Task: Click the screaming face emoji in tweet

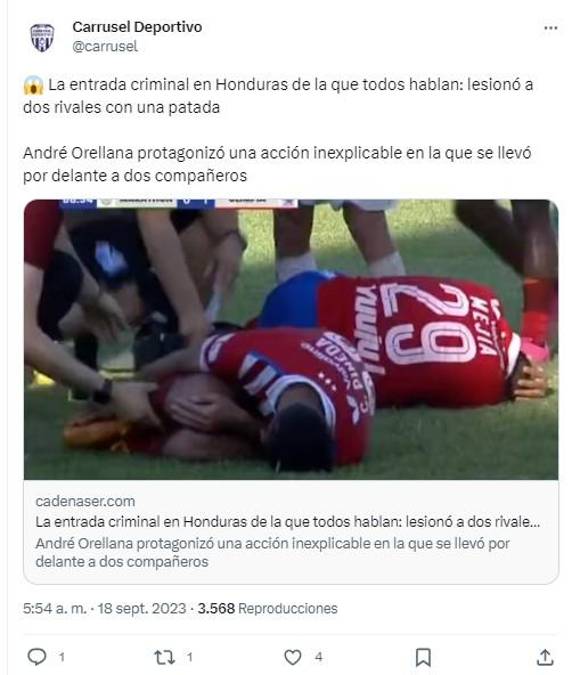Action: coord(34,85)
